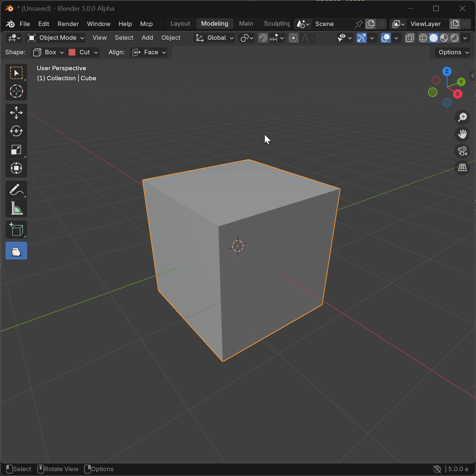
Task: Click Select in the Object Mode header
Action: (124, 38)
